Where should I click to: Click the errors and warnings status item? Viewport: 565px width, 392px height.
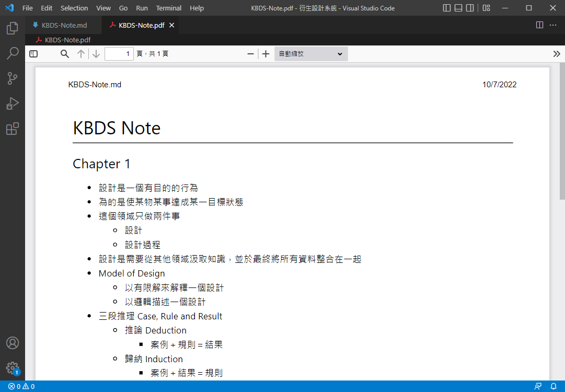point(21,387)
